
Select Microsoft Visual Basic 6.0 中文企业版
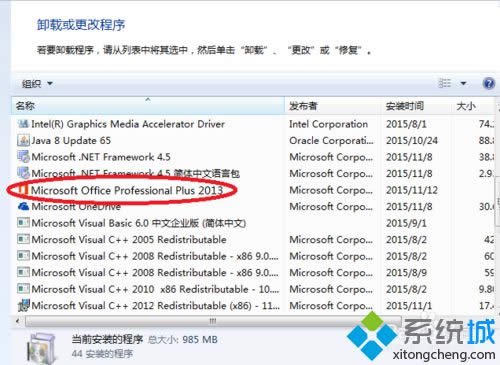(139, 223)
